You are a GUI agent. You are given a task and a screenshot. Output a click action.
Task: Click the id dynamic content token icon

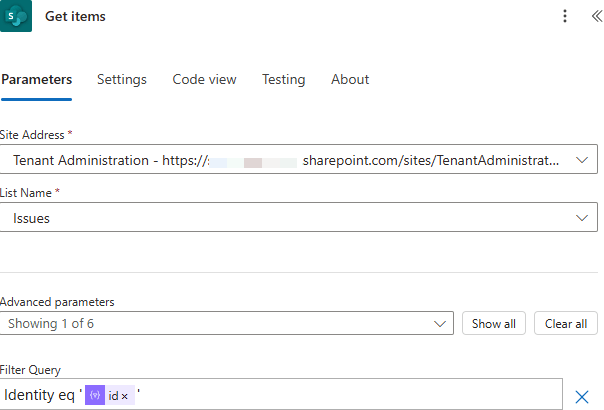pos(96,396)
